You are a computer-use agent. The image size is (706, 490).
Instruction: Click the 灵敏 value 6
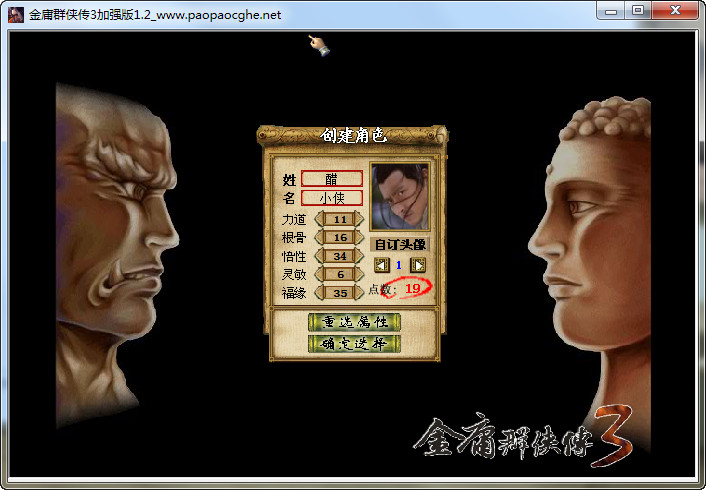(339, 274)
